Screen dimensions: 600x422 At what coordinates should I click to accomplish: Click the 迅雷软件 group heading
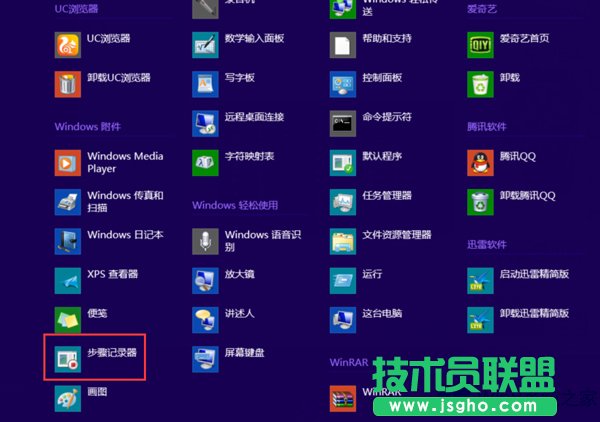(487, 244)
